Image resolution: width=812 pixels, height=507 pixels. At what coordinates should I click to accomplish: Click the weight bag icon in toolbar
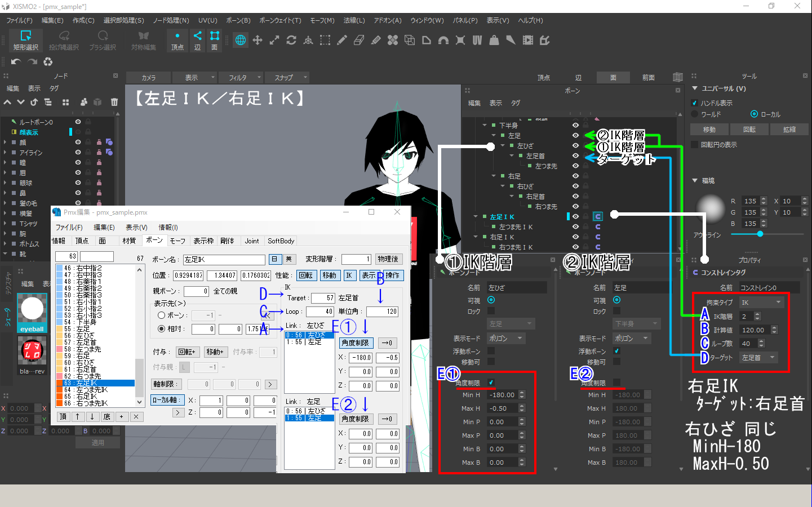tap(494, 40)
